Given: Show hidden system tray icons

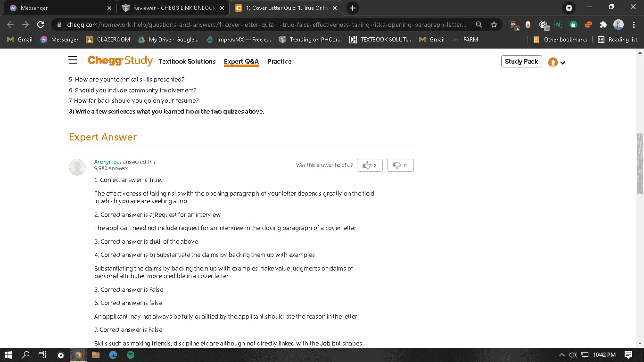Looking at the screenshot, I should [561, 355].
